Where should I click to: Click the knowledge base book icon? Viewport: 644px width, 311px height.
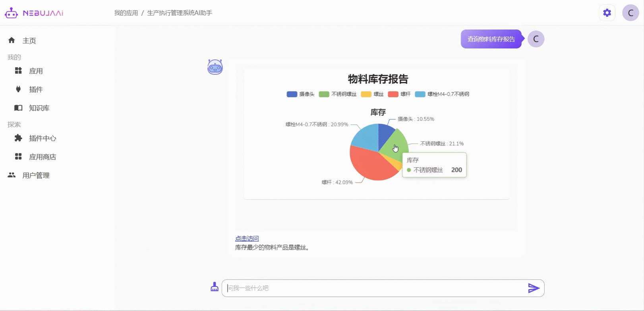point(18,108)
